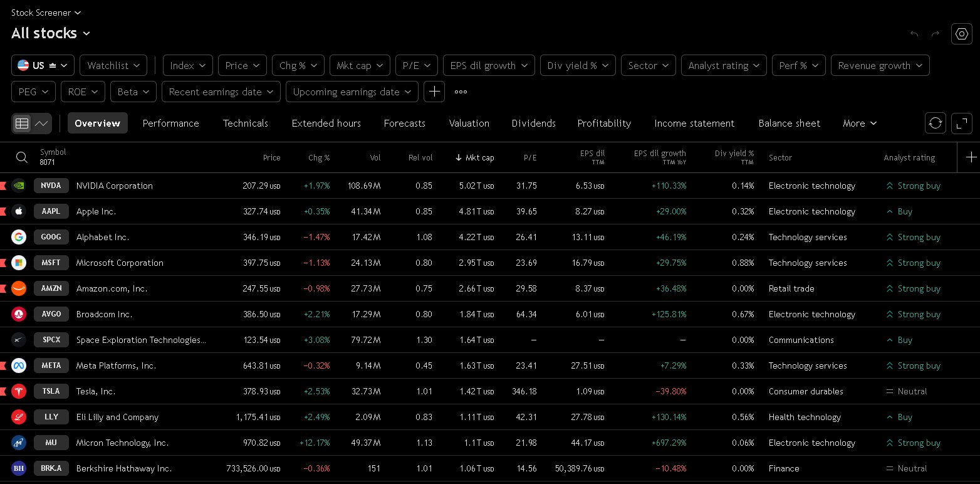Viewport: 980px width, 484px height.
Task: Click the redo arrow icon
Action: (x=936, y=34)
